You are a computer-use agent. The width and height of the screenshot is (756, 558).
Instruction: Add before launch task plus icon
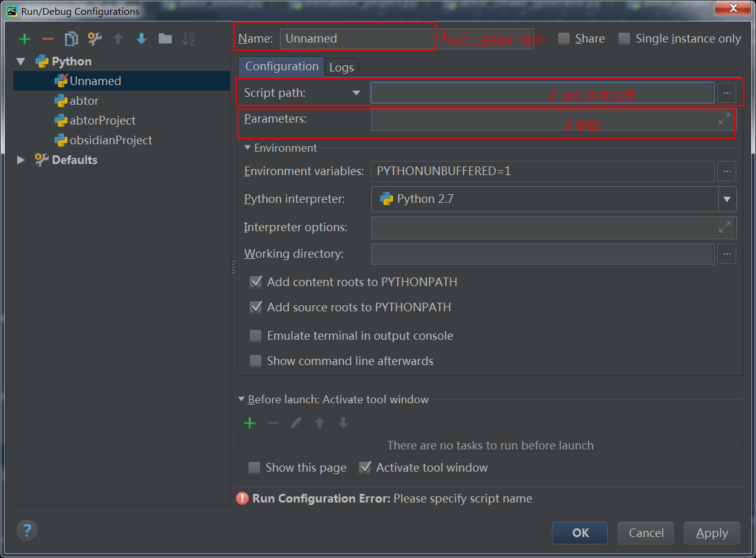(x=250, y=423)
